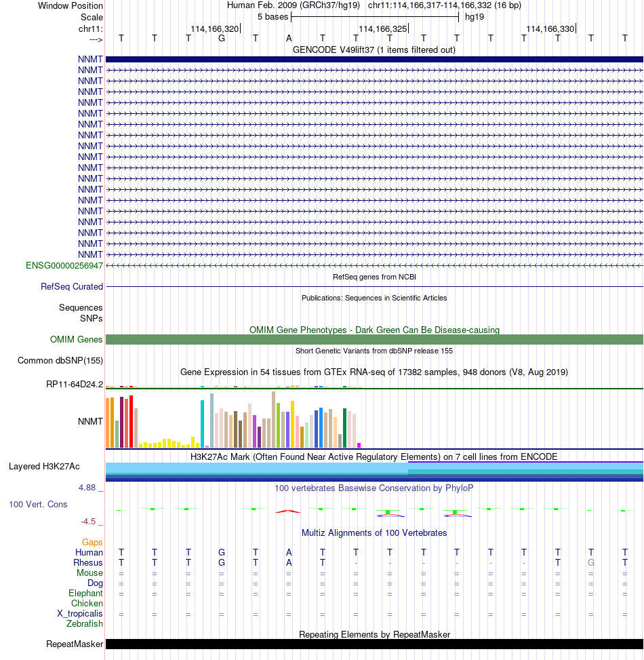Select the Rhesus alignment row label
Image resolution: width=644 pixels, height=660 pixels.
pyautogui.click(x=88, y=563)
